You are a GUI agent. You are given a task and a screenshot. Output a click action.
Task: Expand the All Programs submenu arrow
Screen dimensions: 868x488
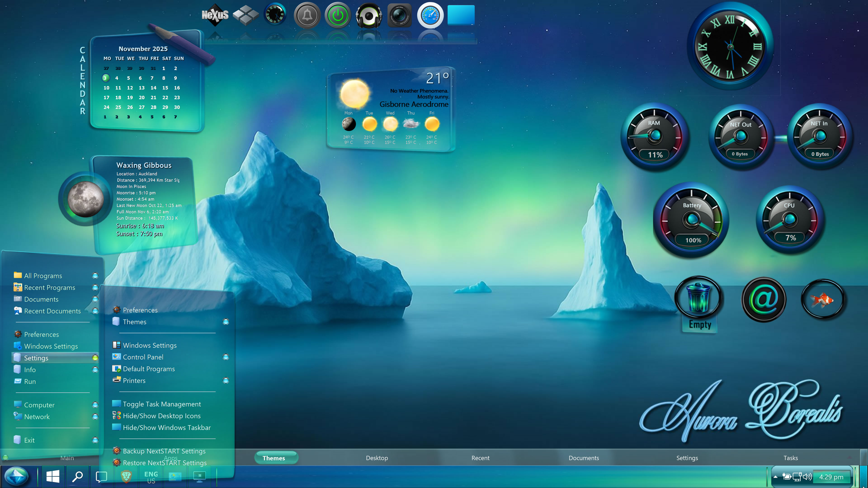coord(95,275)
